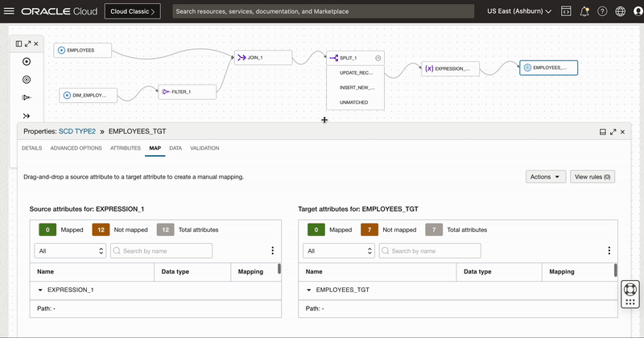Select the EMPLOYEES source node
Screen dimensions: 644x338
[83, 50]
